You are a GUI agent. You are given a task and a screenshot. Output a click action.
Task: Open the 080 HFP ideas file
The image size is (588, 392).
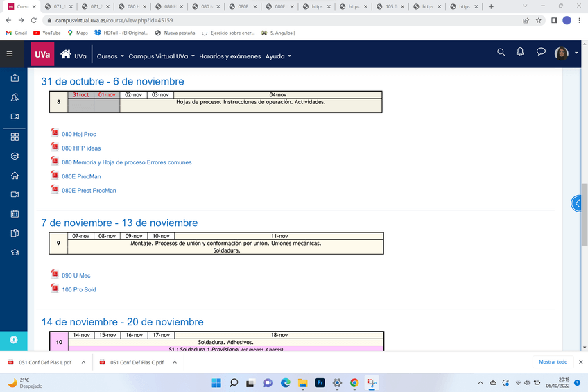click(81, 148)
